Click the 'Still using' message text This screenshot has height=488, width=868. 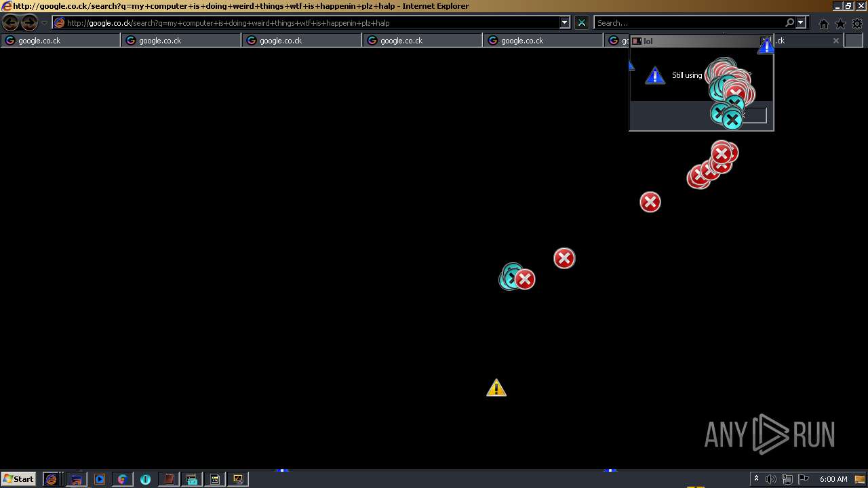tap(687, 75)
